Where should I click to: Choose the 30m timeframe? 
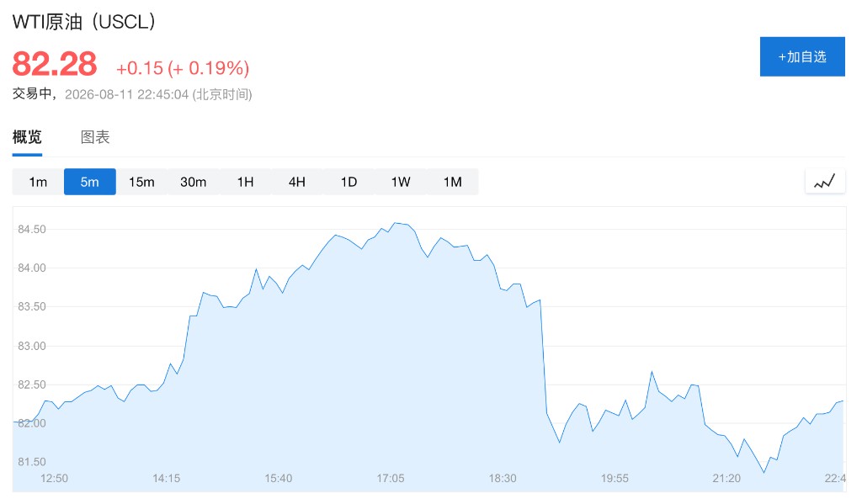tap(194, 182)
